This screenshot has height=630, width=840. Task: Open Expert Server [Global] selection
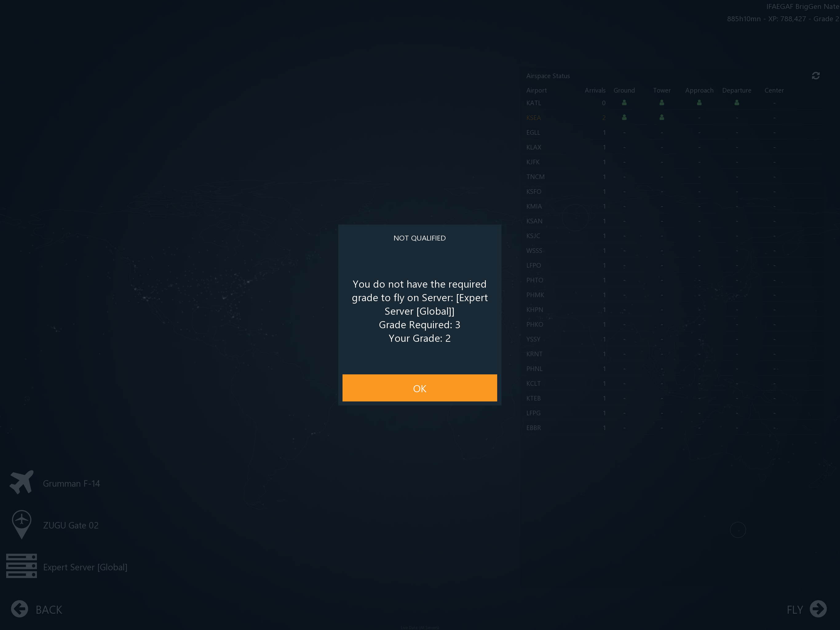coord(85,567)
